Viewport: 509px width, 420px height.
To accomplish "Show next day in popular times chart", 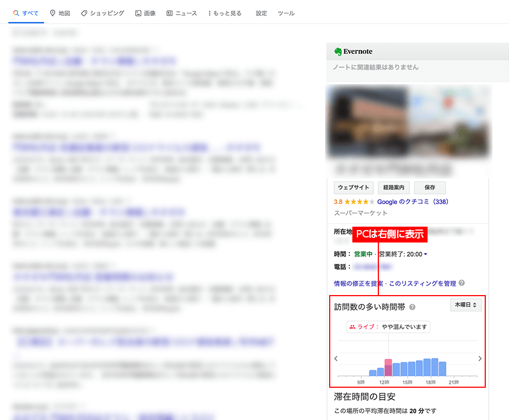I will [x=480, y=358].
